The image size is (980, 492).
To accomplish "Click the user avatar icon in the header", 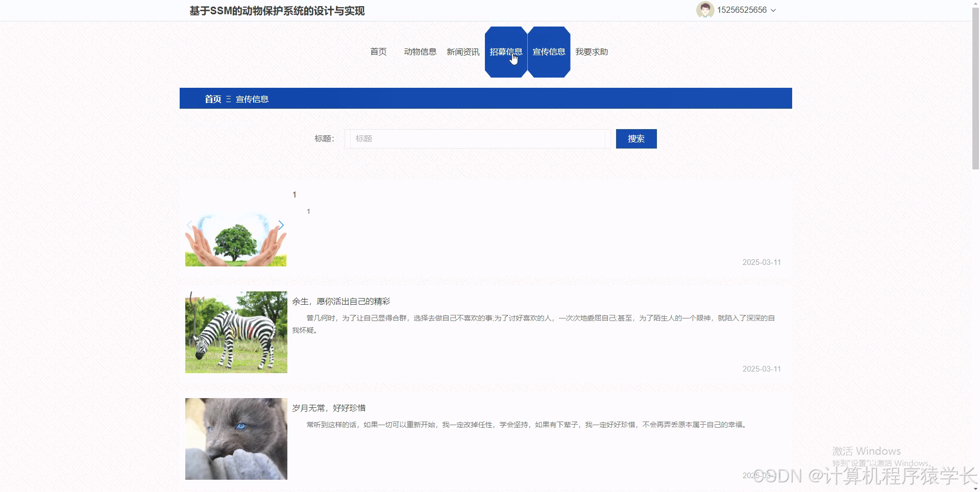I will coord(705,10).
